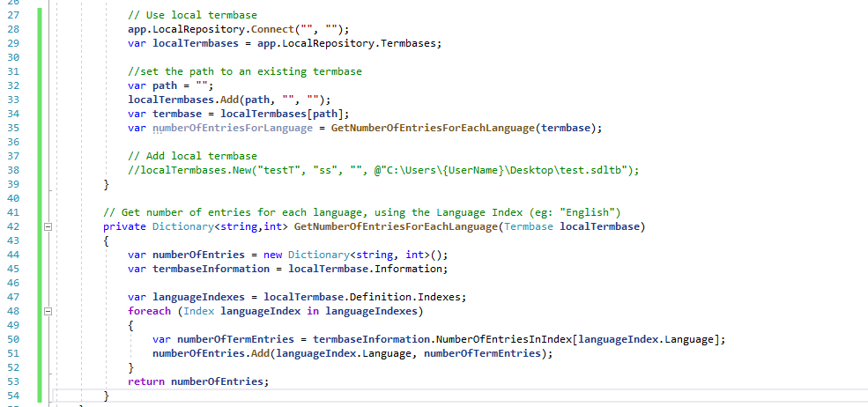Click comment 'set the path to an existing termbase'
Screen dimensions: 868x407
click(x=245, y=71)
